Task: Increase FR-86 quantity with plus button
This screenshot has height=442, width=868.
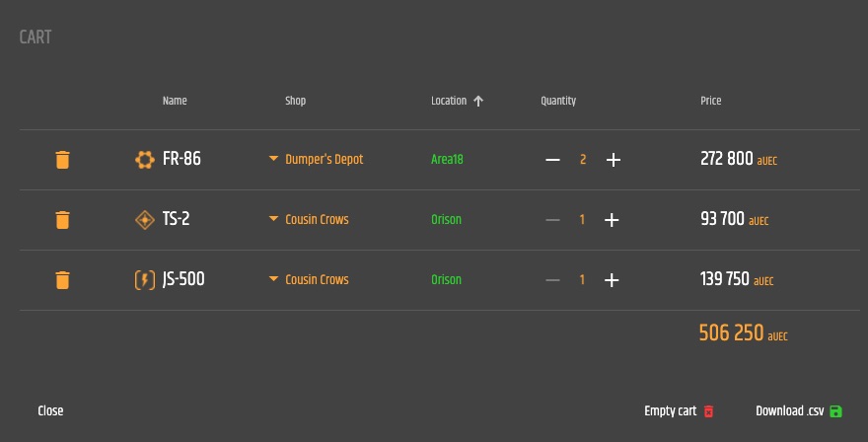Action: pyautogui.click(x=613, y=160)
